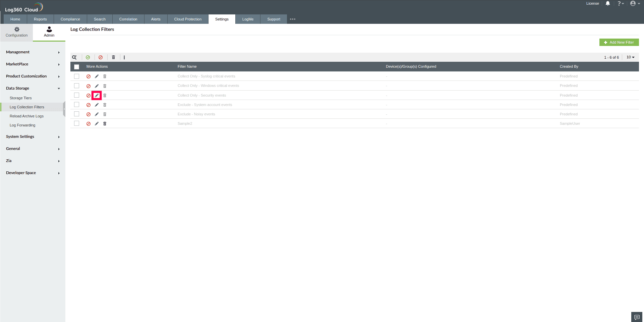Open the notifications bell icon
Screen dimensions: 644x322
pyautogui.click(x=608, y=3)
